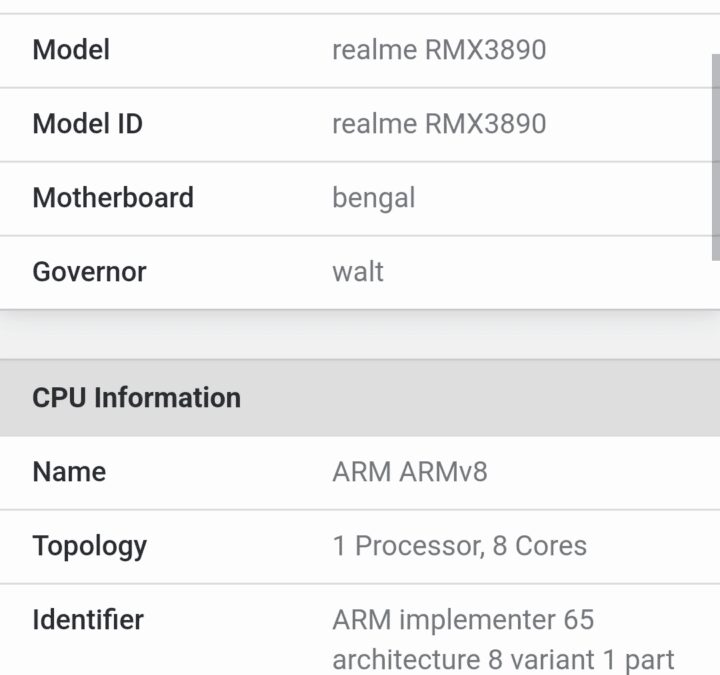Select the Motherboard label
720x675 pixels.
tap(113, 198)
